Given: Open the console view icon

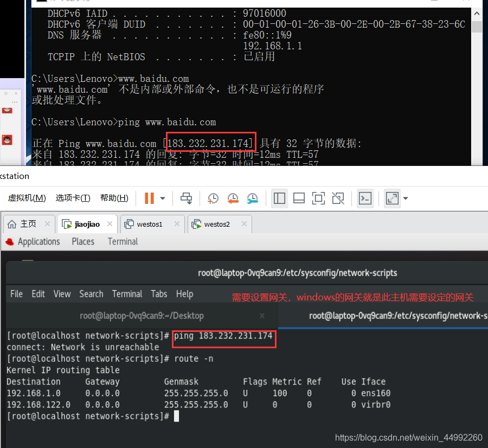Looking at the screenshot, I should 365,199.
